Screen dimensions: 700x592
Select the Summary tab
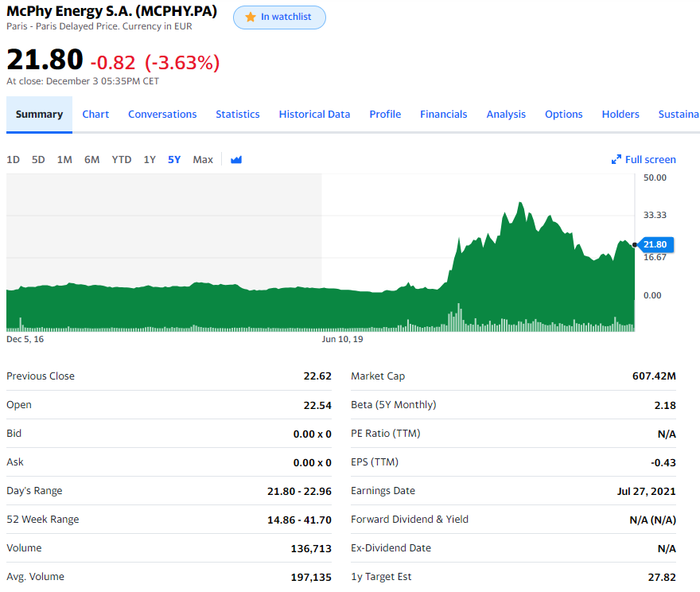click(39, 115)
